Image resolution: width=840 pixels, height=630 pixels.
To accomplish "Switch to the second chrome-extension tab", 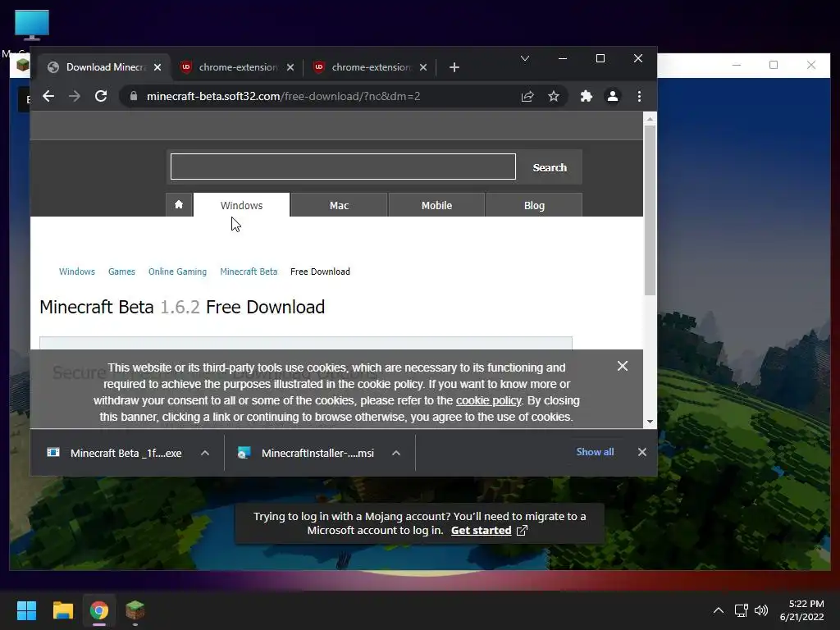I will click(x=370, y=67).
